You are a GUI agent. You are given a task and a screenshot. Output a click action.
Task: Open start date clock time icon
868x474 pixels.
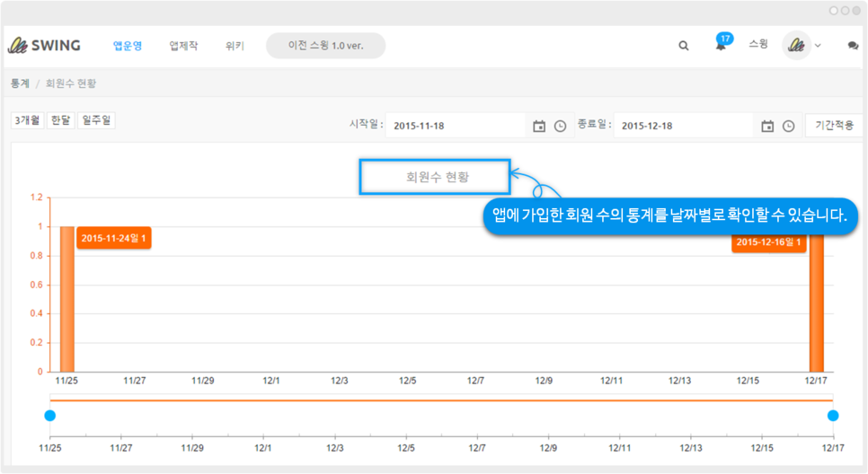(x=560, y=127)
